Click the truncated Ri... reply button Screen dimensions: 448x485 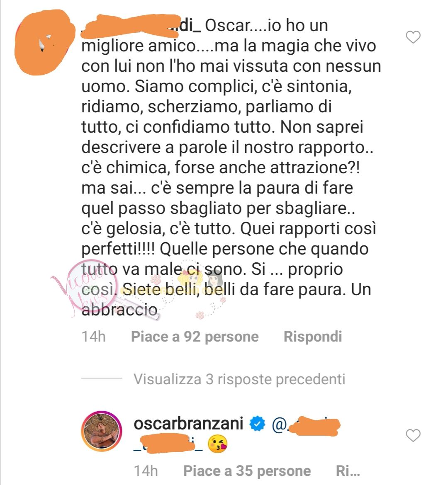click(348, 471)
